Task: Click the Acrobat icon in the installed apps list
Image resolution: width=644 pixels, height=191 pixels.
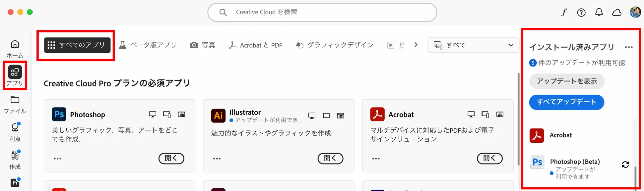Action: pos(537,135)
